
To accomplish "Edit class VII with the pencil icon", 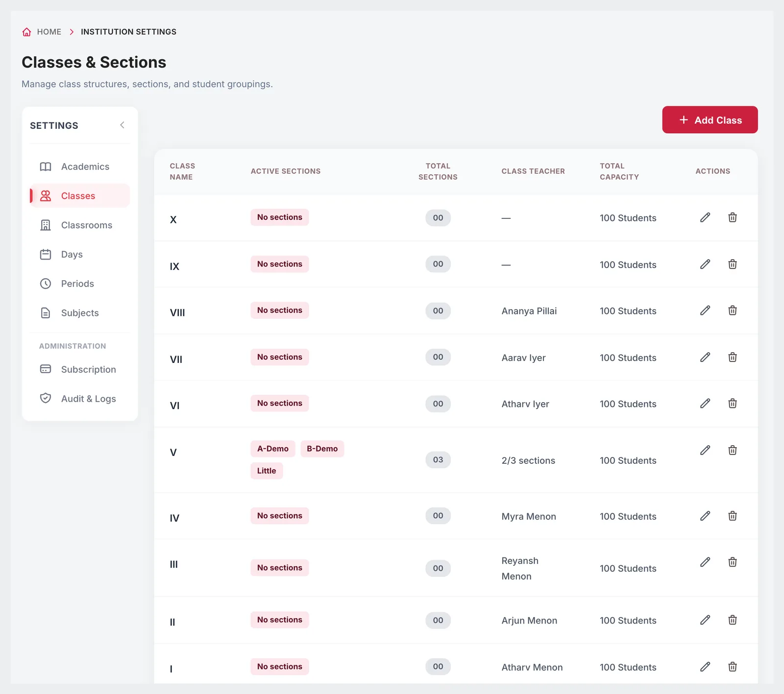I will [705, 358].
